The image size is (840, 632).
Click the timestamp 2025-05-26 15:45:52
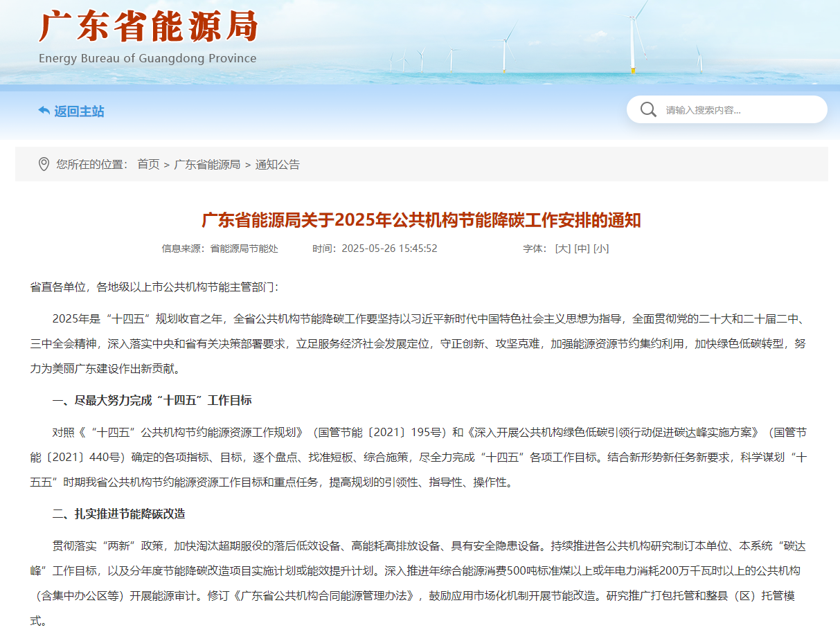pos(389,249)
